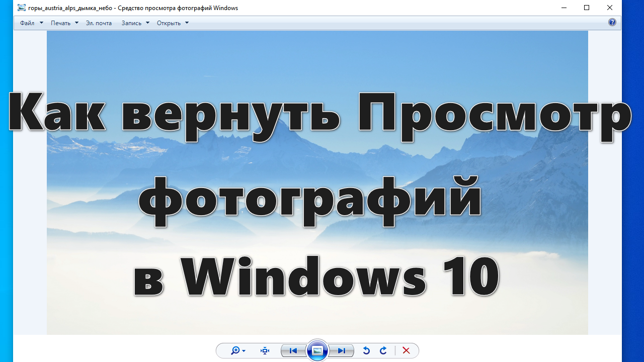Maximize the Photo Viewer window
The image size is (644, 362).
coord(587,8)
